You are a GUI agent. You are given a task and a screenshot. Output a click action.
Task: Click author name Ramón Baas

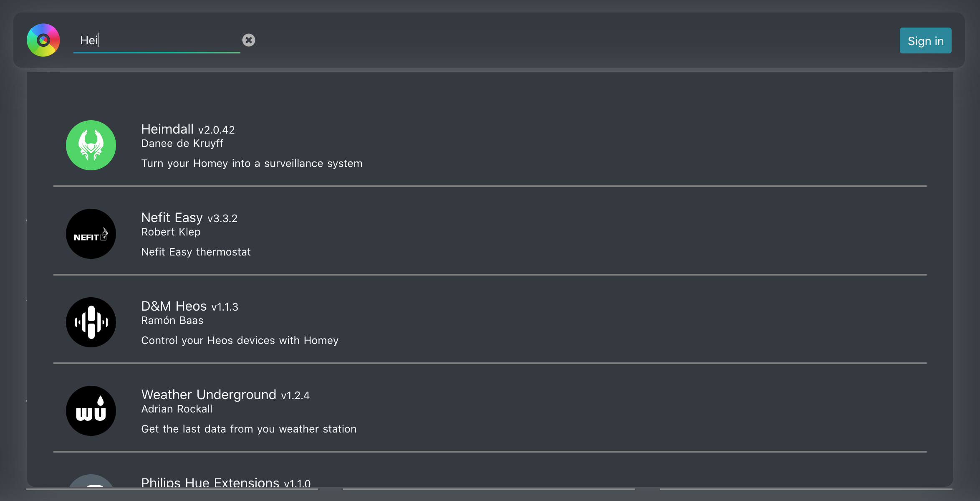pyautogui.click(x=172, y=321)
